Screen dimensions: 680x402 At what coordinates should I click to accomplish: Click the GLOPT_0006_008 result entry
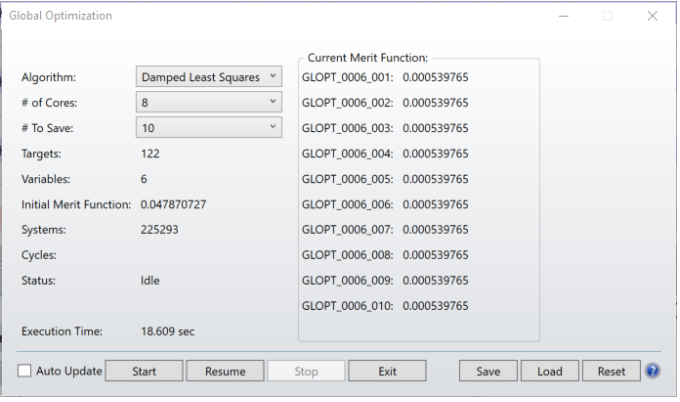pyautogui.click(x=385, y=255)
